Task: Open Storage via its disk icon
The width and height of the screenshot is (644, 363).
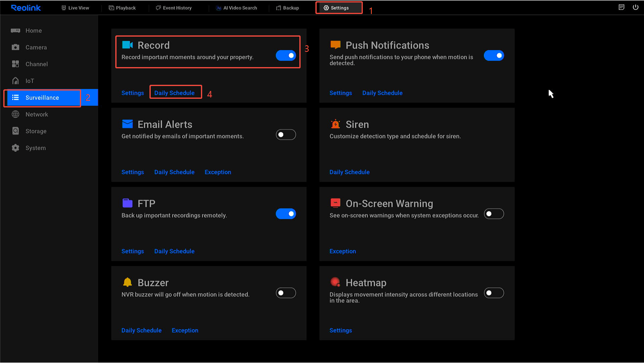Action: click(16, 131)
